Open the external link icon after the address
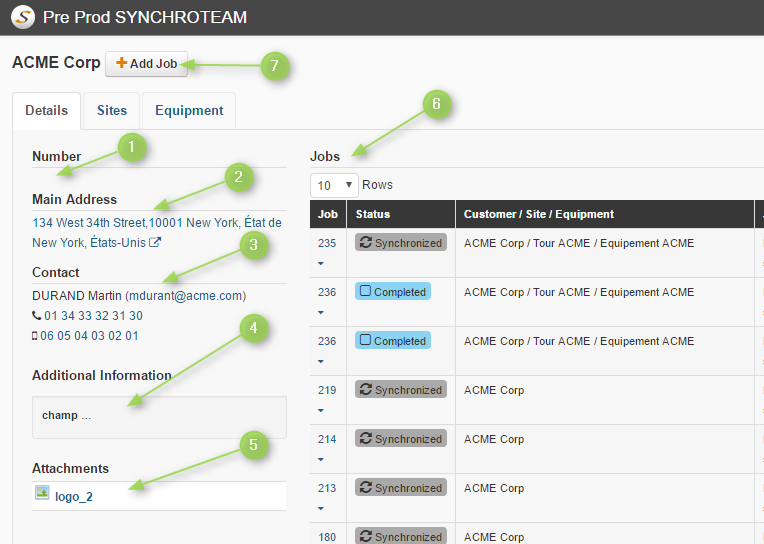The image size is (764, 544). pos(155,242)
